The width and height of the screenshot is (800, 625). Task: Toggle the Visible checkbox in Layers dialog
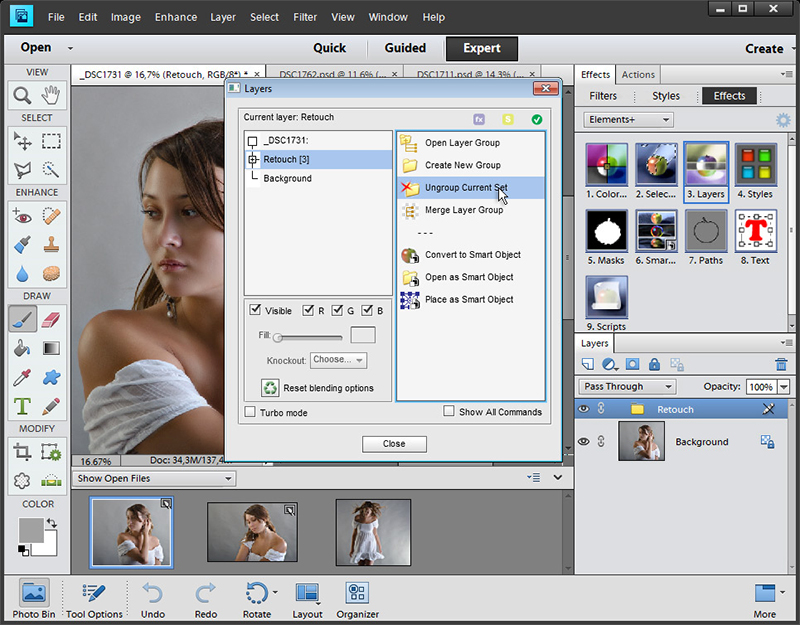255,311
